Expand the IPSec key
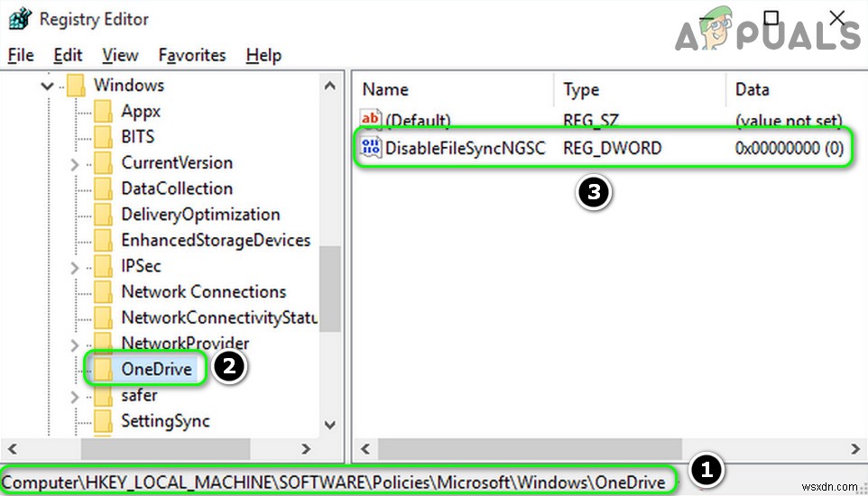The width and height of the screenshot is (868, 496). (75, 267)
